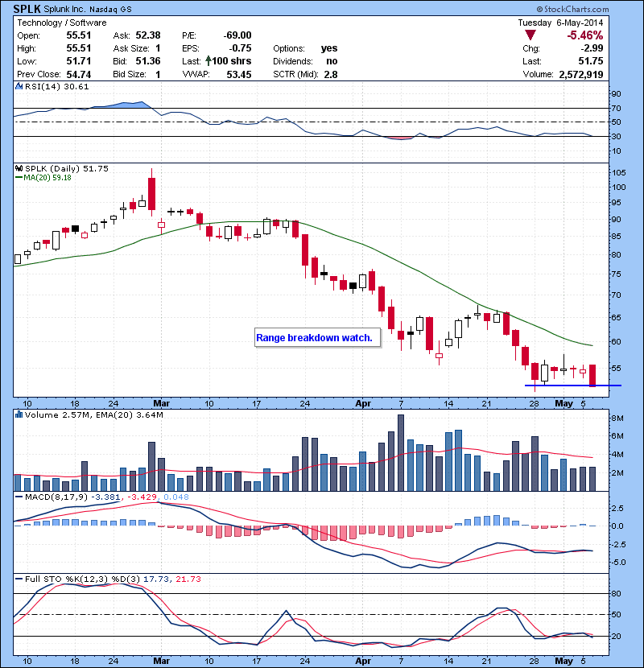The image size is (644, 668).
Task: Click the Volume panel bar-chart icon
Action: coord(19,414)
